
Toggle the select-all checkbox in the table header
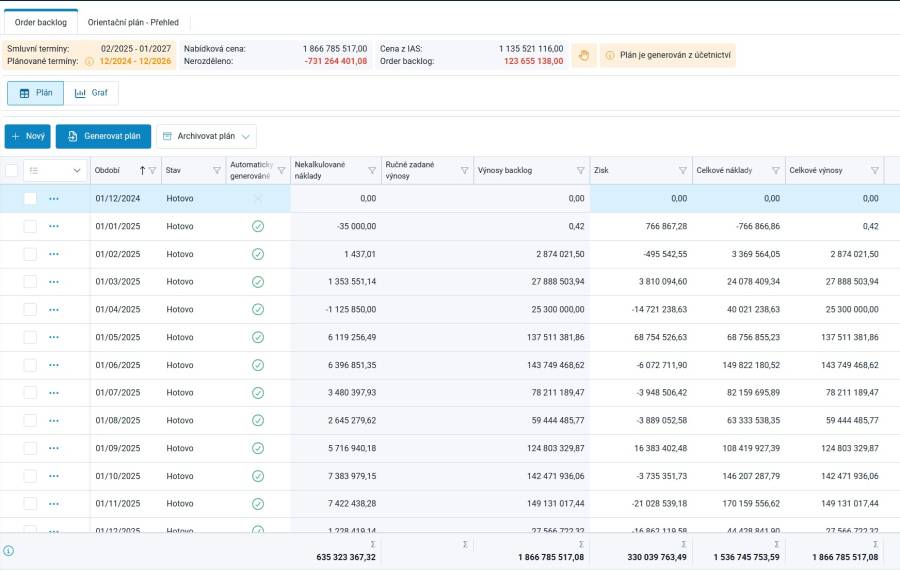(x=11, y=170)
